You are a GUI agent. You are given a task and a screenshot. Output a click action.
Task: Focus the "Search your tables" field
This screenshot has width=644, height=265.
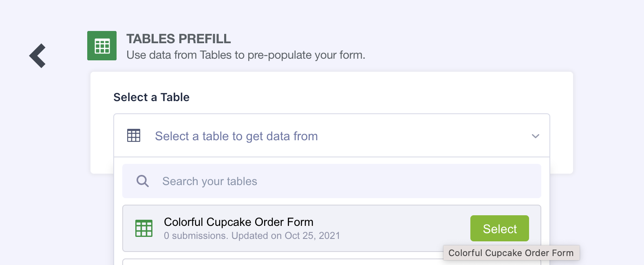click(x=326, y=181)
